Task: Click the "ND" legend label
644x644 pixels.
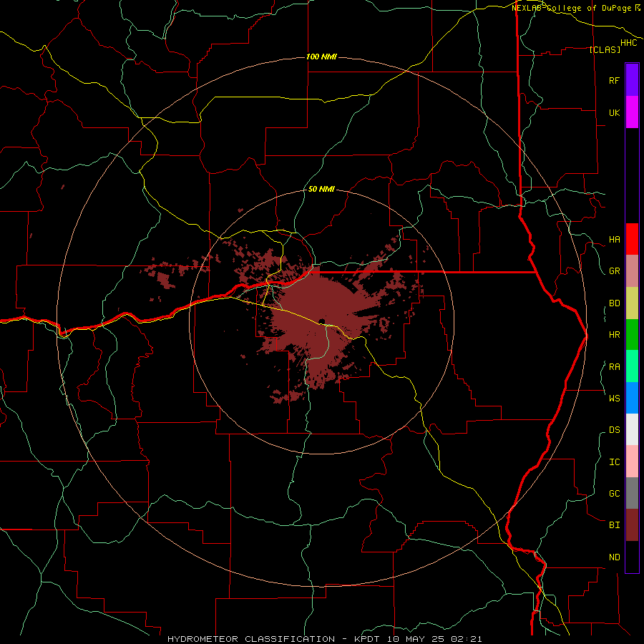Action: point(614,557)
